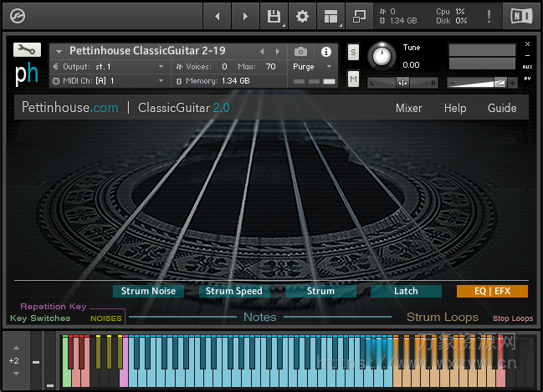Click the exclamation panic button

(x=489, y=16)
